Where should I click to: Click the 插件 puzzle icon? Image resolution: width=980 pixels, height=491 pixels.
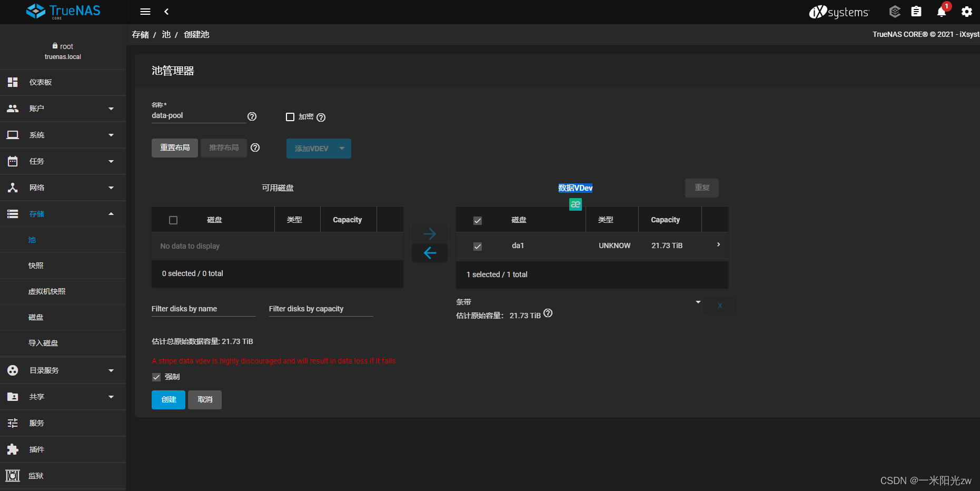pyautogui.click(x=13, y=449)
